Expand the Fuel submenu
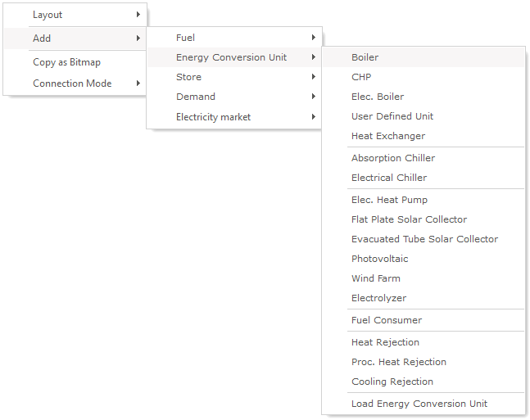The image size is (530, 420). (234, 38)
